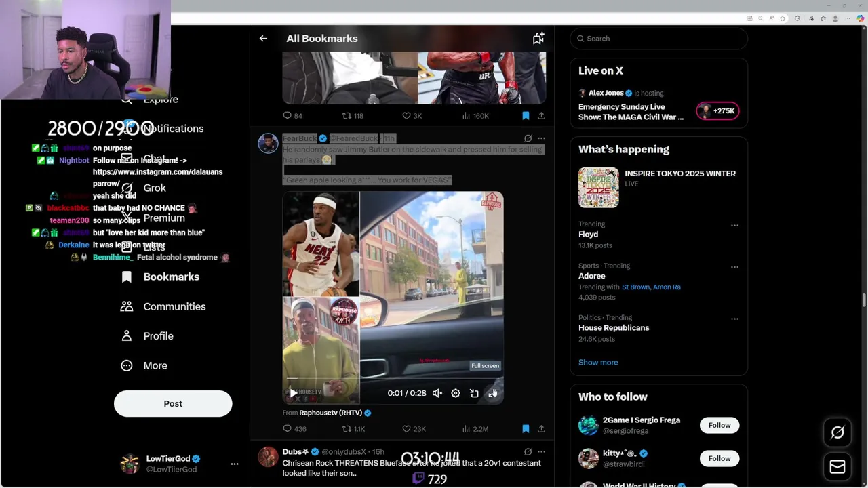Open House Republicans trending topic
This screenshot has height=488, width=868.
point(614,328)
